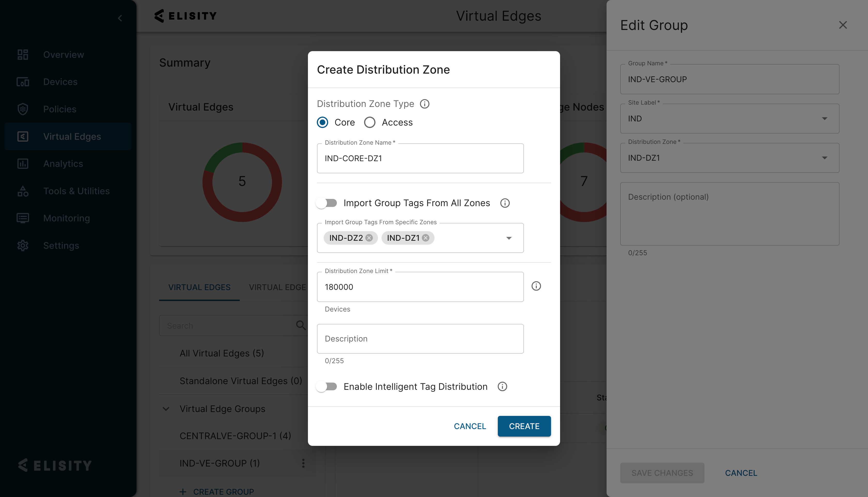Image resolution: width=868 pixels, height=497 pixels.
Task: Click the Distribution Zone Name field
Action: pyautogui.click(x=420, y=158)
